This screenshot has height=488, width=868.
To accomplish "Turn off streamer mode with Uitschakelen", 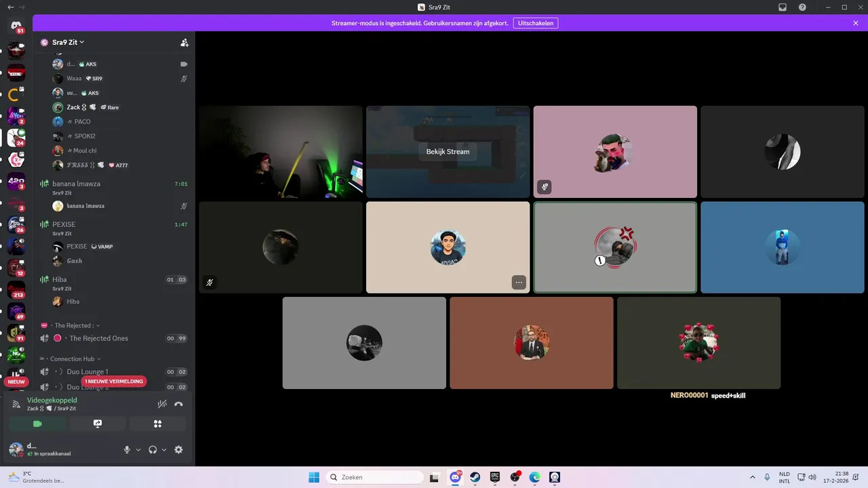I will (x=535, y=23).
